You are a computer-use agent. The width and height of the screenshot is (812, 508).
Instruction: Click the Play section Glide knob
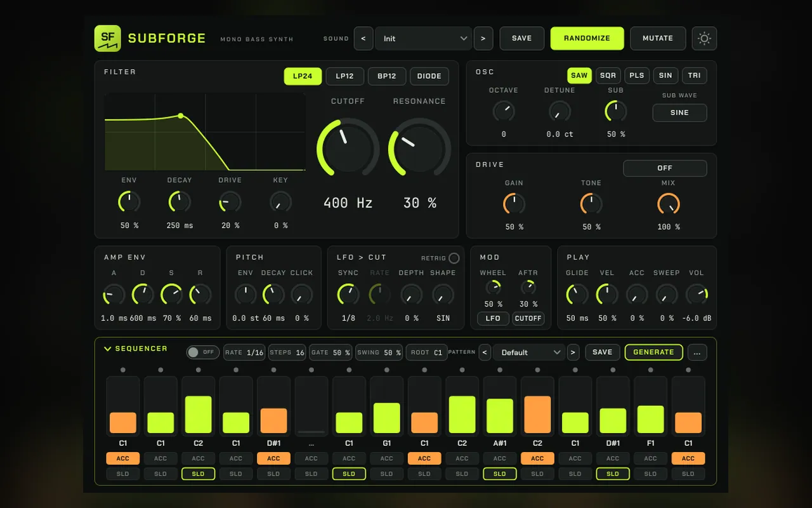pyautogui.click(x=577, y=295)
